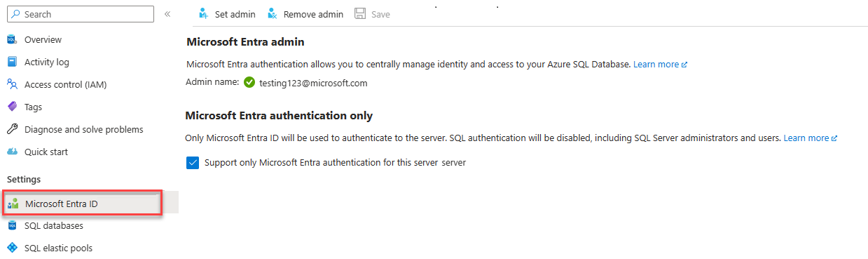The image size is (868, 259).
Task: Toggle Support only Microsoft Entra authentication checkbox
Action: click(193, 162)
